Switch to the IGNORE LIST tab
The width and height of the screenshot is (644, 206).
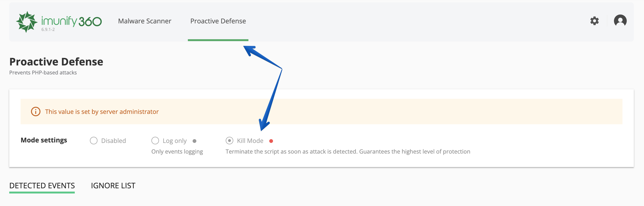[113, 186]
